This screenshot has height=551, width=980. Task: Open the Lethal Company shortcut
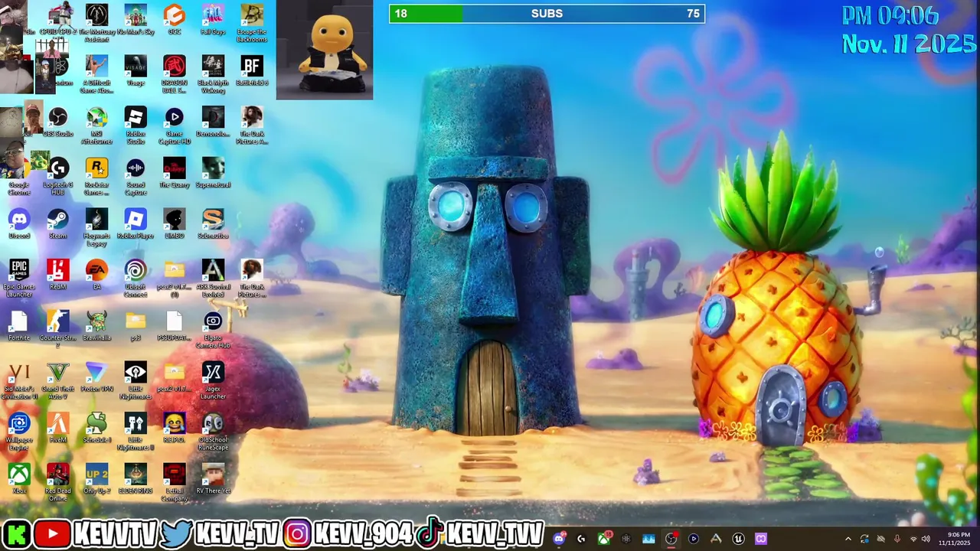click(x=174, y=483)
